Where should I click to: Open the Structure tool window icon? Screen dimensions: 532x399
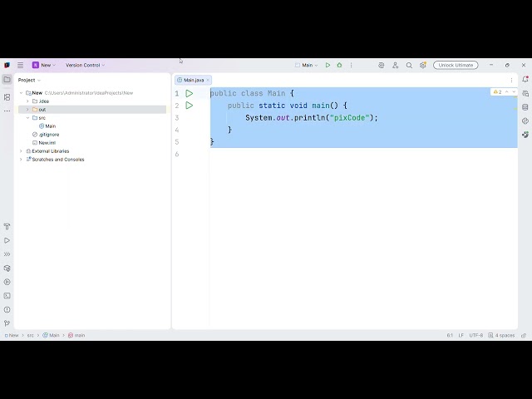pyautogui.click(x=7, y=97)
